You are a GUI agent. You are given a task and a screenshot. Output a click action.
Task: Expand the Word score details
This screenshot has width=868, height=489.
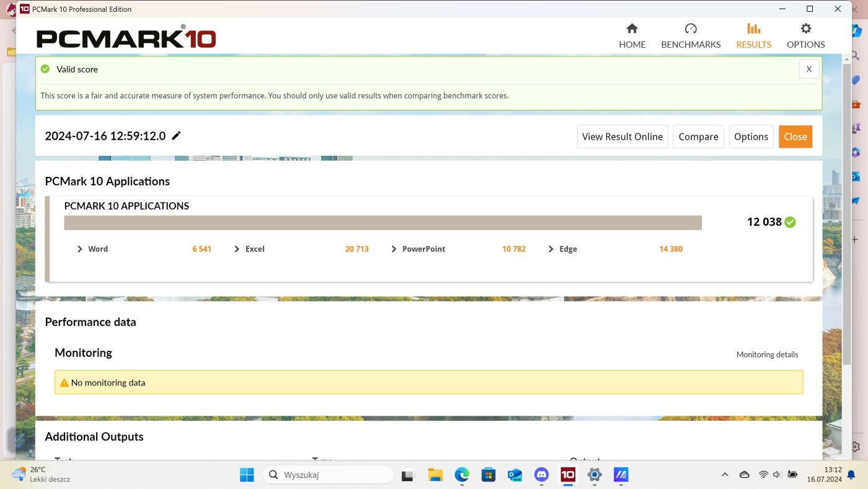(80, 249)
